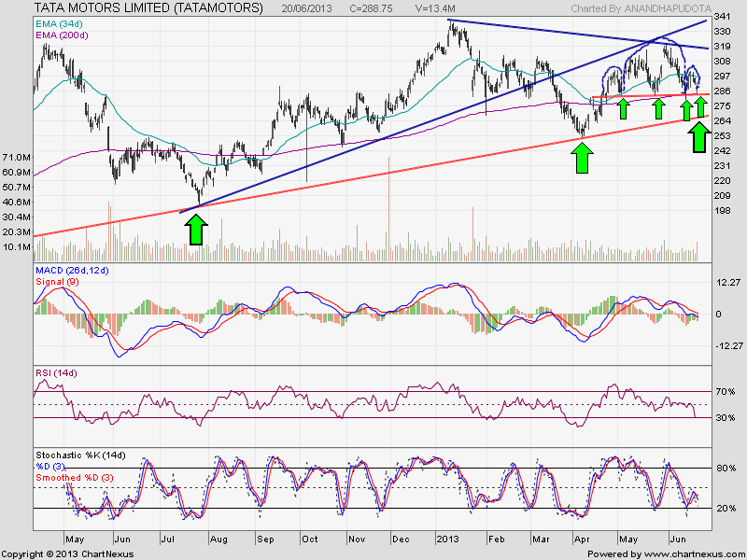747x560 pixels.
Task: Click the Stochastic 80% level label
Action: click(x=726, y=469)
